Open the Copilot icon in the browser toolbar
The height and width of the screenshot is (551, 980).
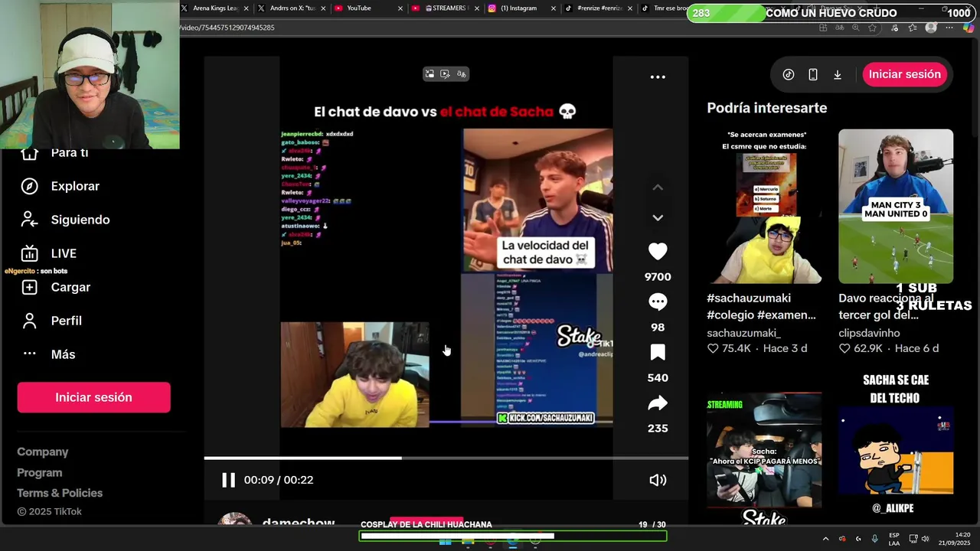[969, 28]
